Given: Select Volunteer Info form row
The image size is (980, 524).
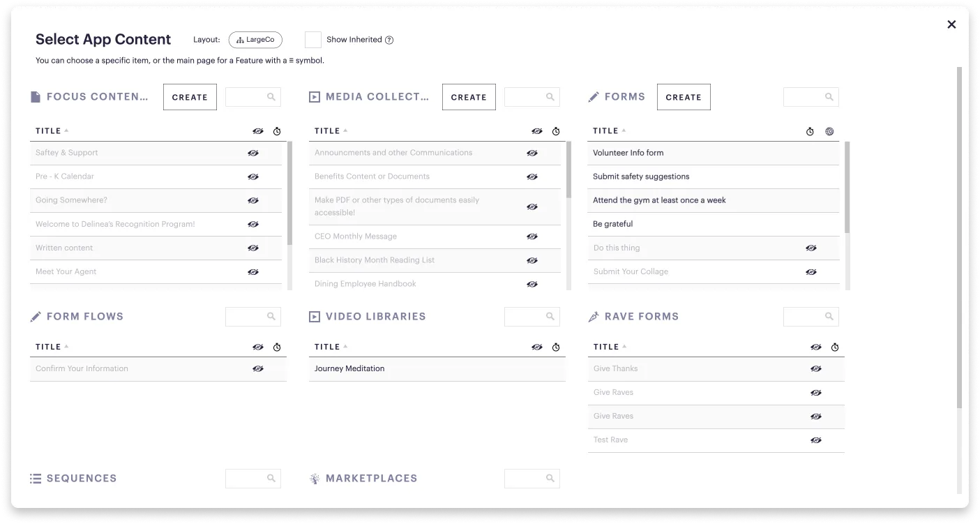Looking at the screenshot, I should (714, 153).
